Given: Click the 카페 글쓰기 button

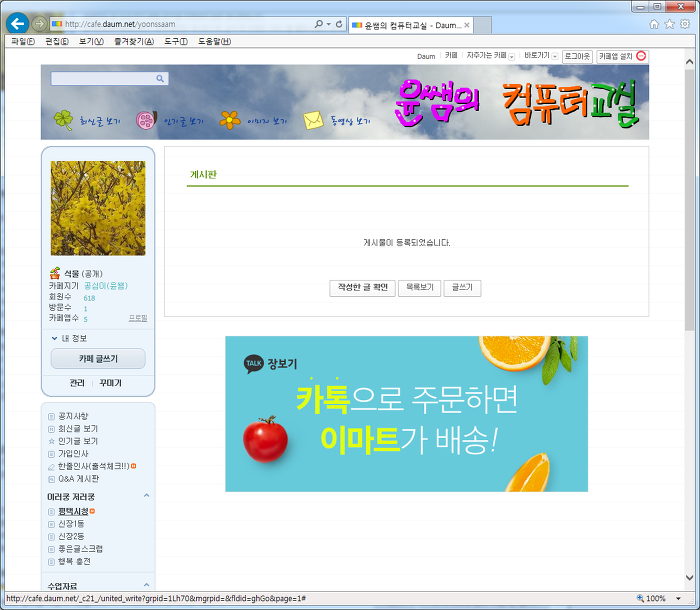Looking at the screenshot, I should 98,359.
